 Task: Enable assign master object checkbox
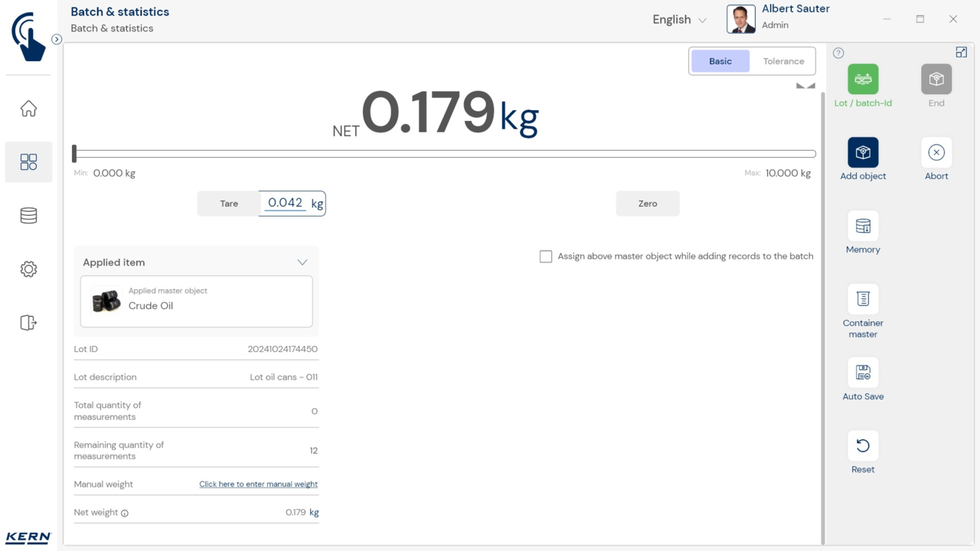pyautogui.click(x=546, y=256)
